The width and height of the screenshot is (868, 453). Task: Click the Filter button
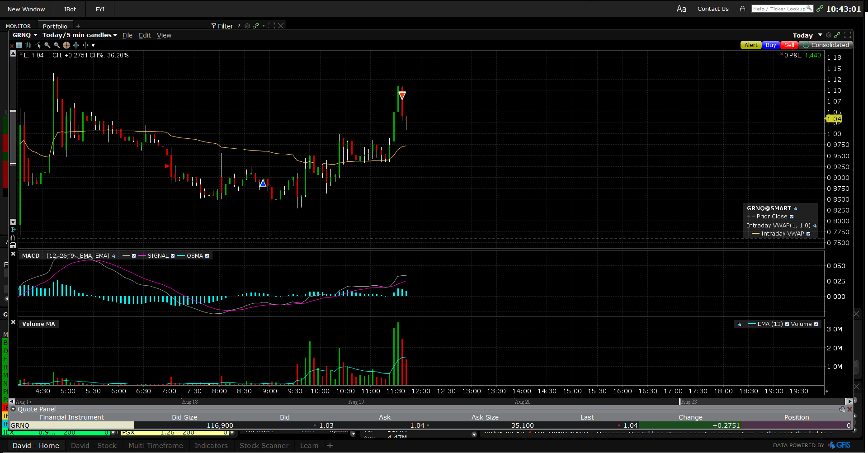coord(222,26)
